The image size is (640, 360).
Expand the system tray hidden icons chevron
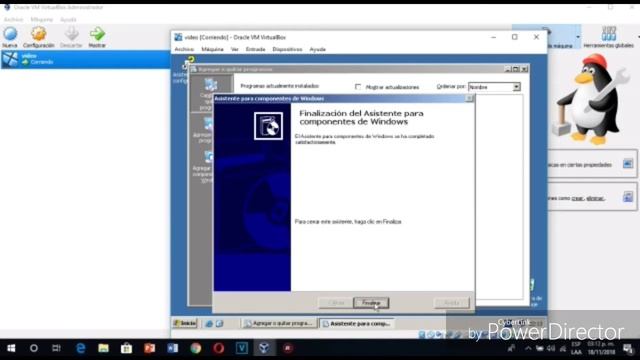(528, 349)
